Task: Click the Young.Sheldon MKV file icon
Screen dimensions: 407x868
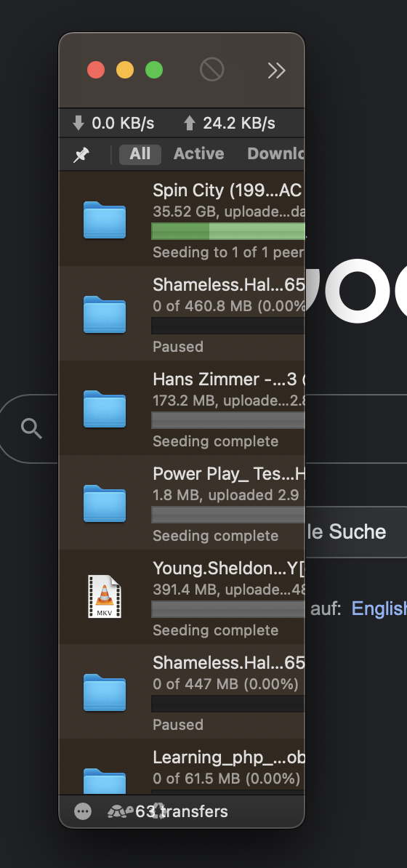Action: click(105, 597)
